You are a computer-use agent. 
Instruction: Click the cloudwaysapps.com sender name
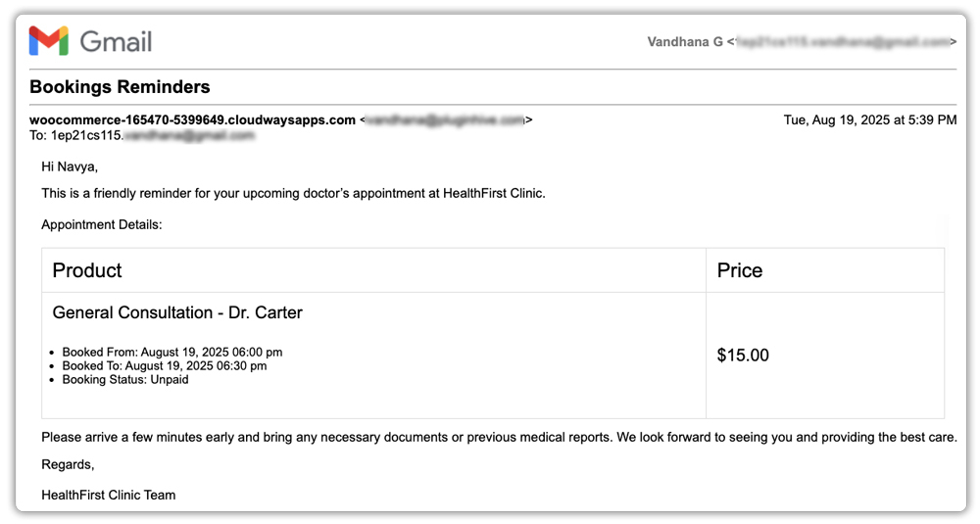click(192, 119)
